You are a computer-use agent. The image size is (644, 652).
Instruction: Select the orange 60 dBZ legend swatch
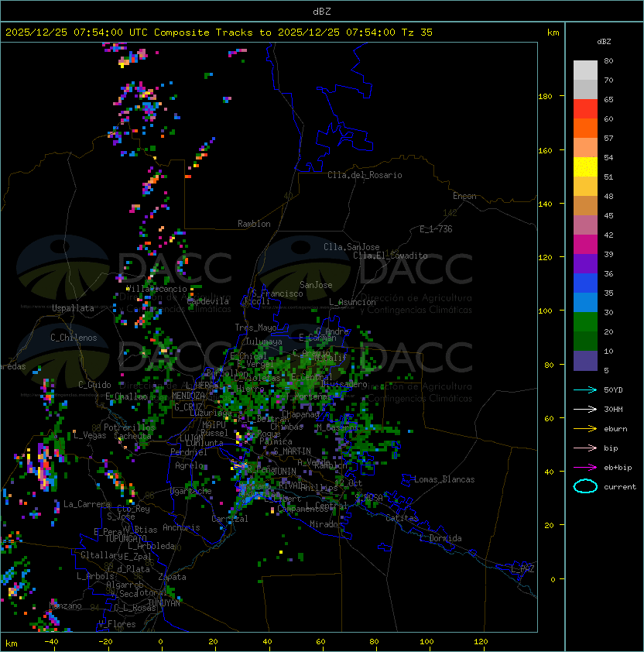pos(585,128)
